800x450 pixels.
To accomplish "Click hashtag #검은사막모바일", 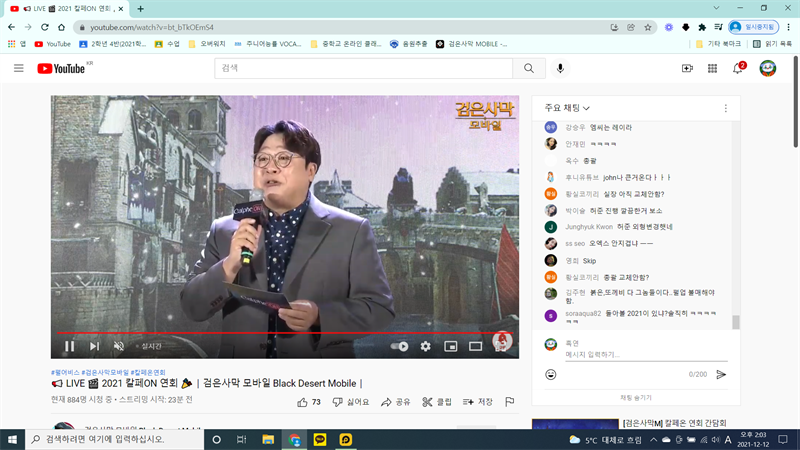I will 105,372.
